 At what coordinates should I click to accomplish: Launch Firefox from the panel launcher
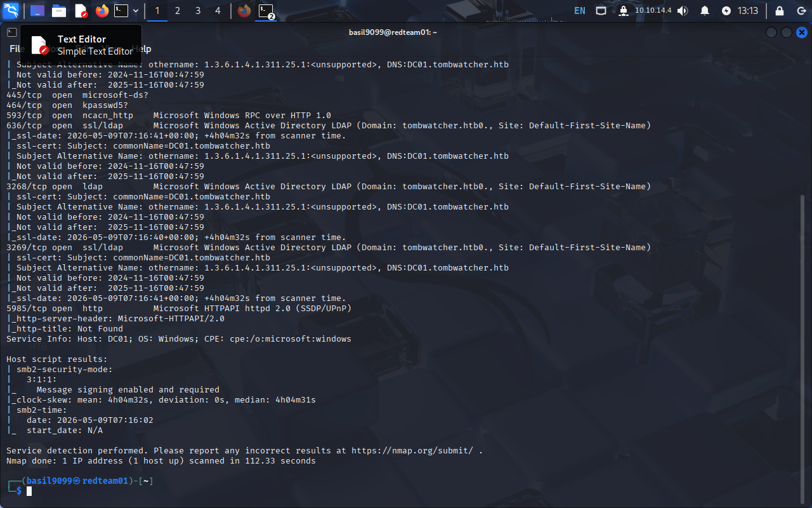[102, 11]
